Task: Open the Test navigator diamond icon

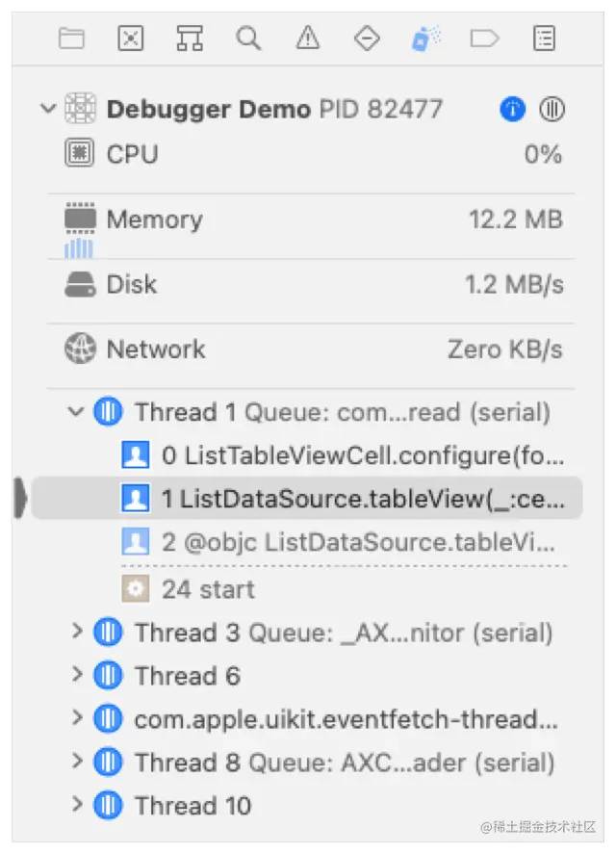Action: pos(367,39)
